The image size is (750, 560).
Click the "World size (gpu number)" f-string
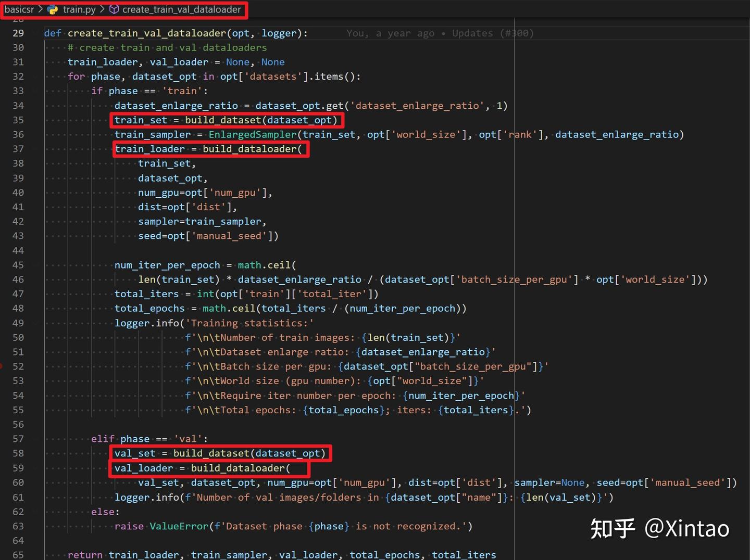[x=335, y=381]
